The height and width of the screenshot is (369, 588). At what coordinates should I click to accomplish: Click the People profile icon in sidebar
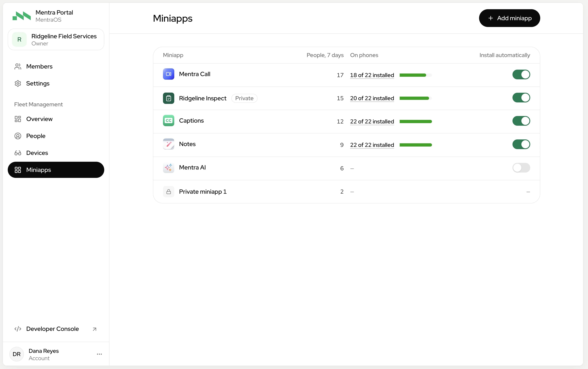18,136
